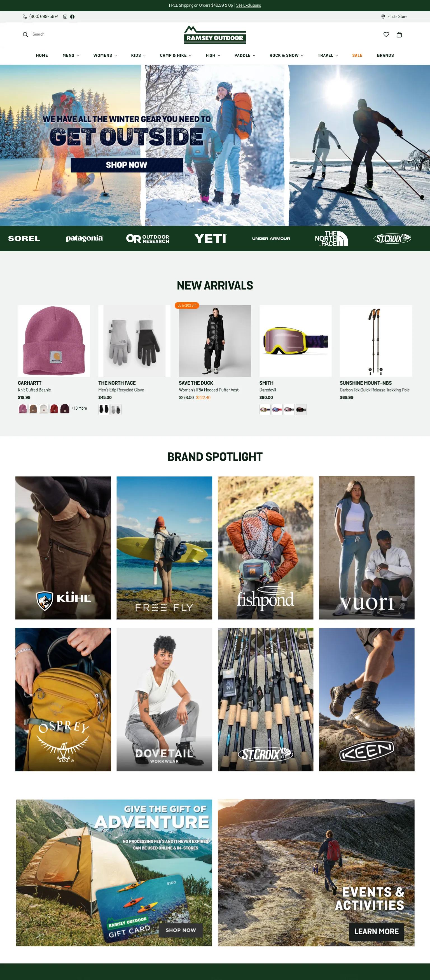430x980 pixels.
Task: Click the search magnifier icon
Action: click(x=25, y=35)
